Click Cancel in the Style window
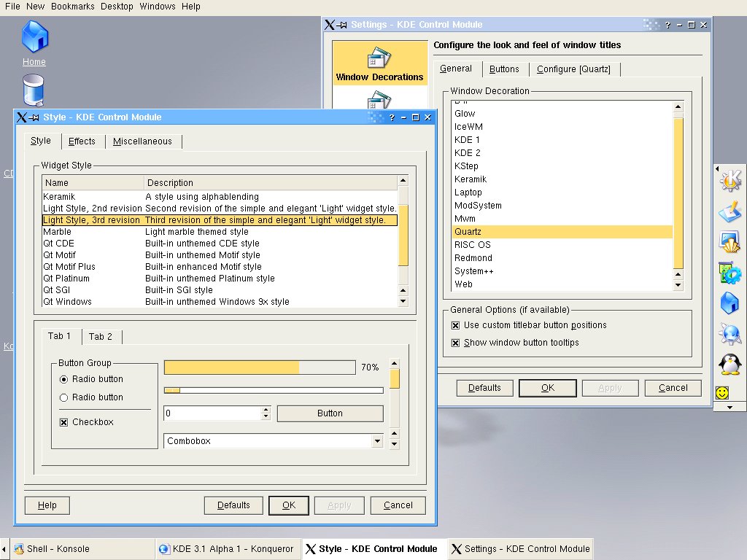The width and height of the screenshot is (747, 560). pyautogui.click(x=398, y=505)
